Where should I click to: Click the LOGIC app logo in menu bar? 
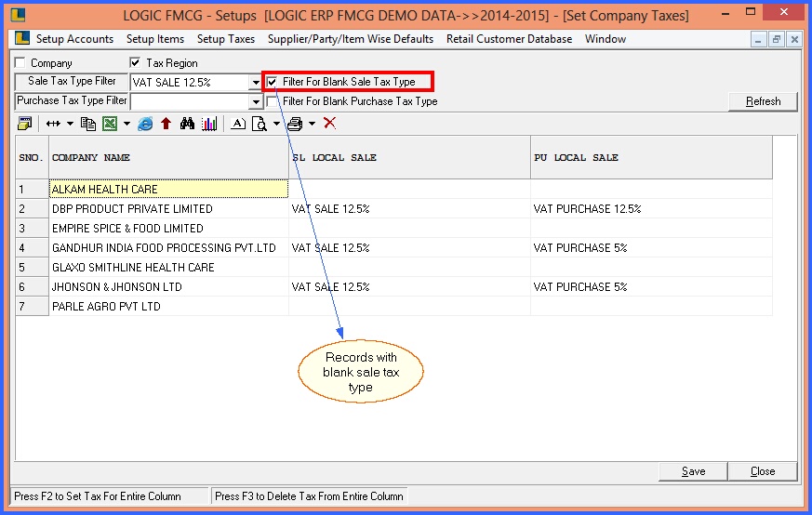(22, 38)
